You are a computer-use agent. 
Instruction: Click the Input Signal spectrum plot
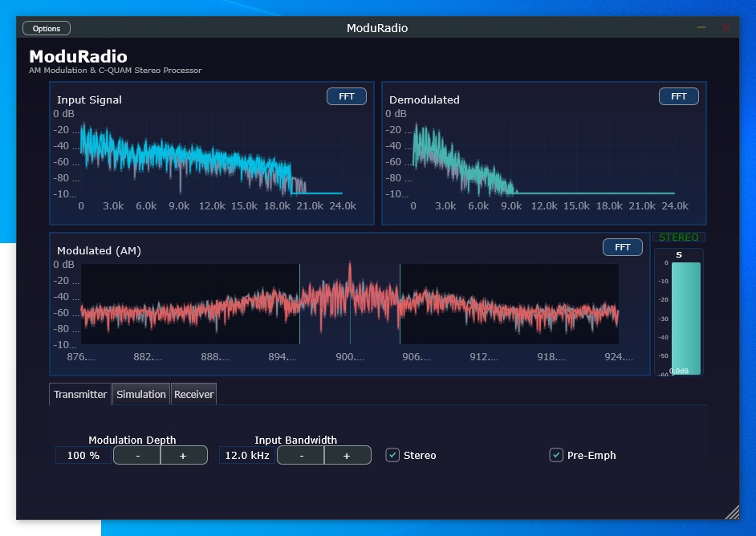212,154
